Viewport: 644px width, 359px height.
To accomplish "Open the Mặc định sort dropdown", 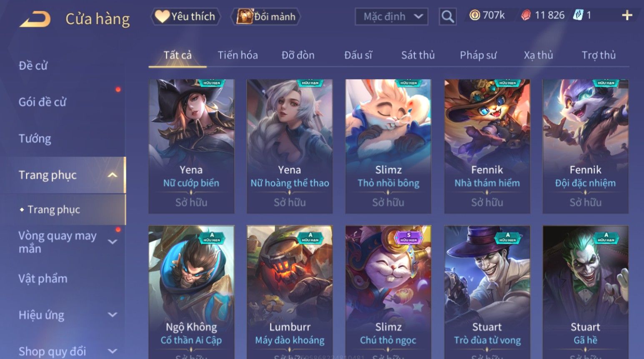I will click(391, 17).
